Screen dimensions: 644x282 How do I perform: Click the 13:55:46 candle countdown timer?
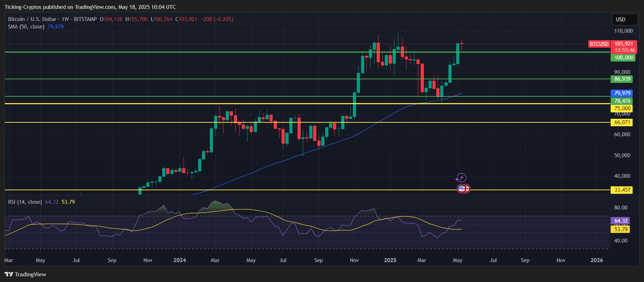(625, 50)
